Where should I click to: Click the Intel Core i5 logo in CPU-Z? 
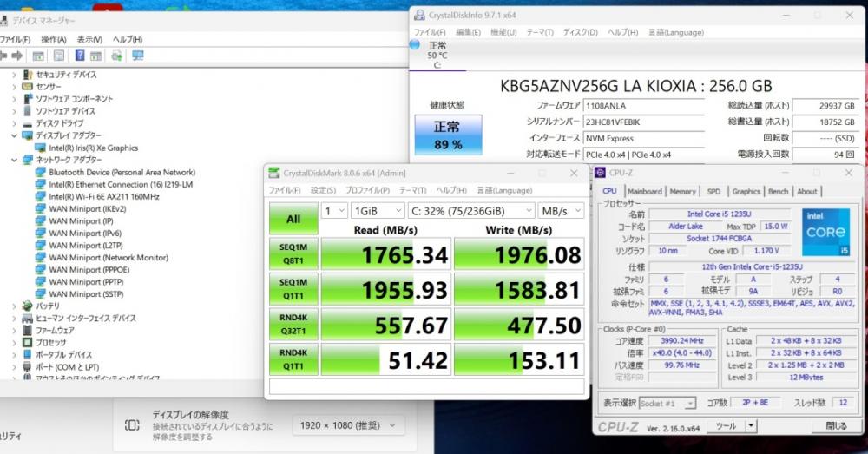825,232
